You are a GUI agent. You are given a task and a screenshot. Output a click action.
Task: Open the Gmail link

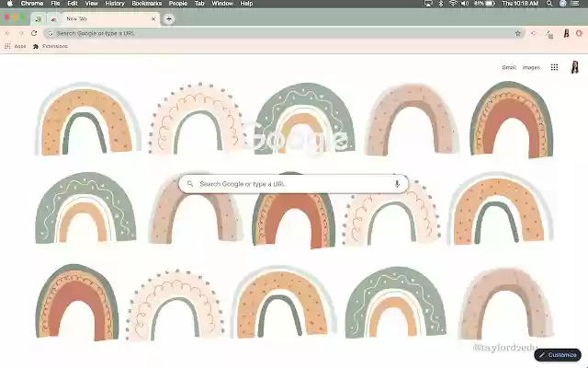509,67
